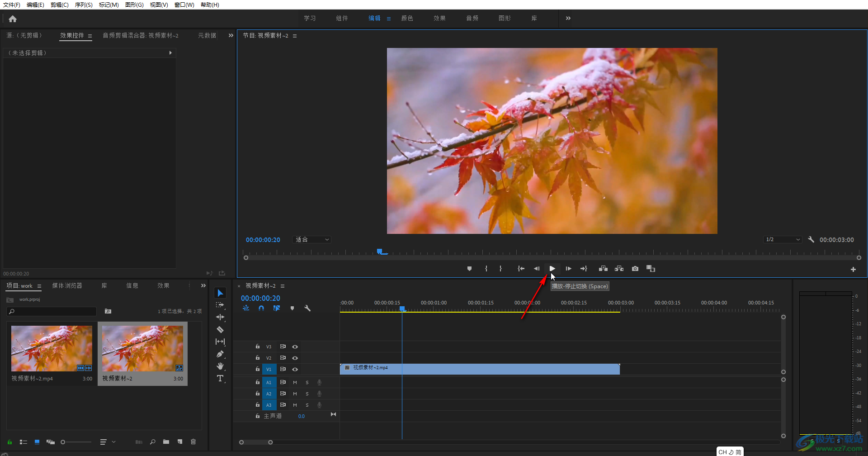Click the Find magnifier in Project panel
868x456 pixels.
click(153, 442)
